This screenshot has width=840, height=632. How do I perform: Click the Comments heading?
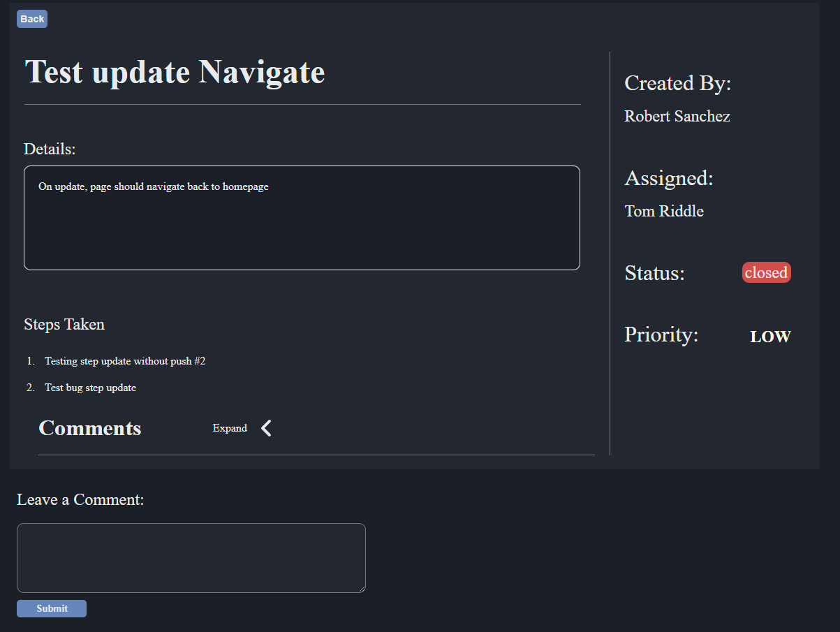90,427
